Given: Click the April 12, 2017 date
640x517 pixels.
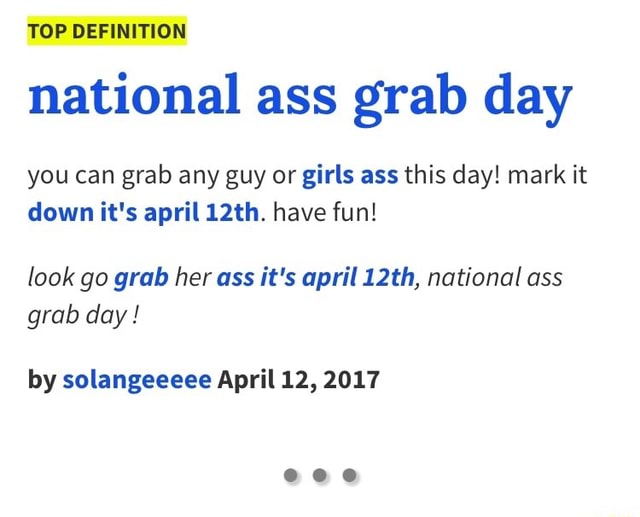Looking at the screenshot, I should coord(298,380).
